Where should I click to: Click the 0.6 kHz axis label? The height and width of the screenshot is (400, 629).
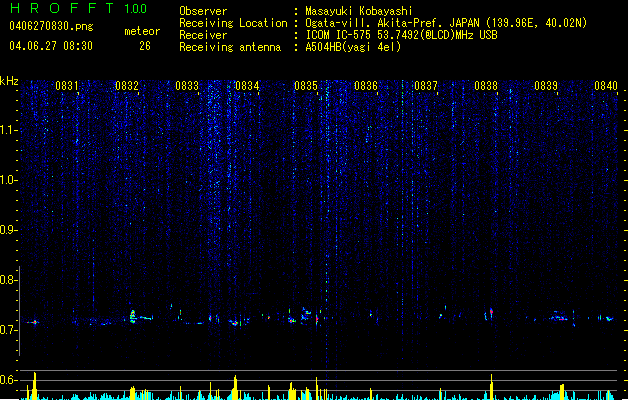pos(8,380)
